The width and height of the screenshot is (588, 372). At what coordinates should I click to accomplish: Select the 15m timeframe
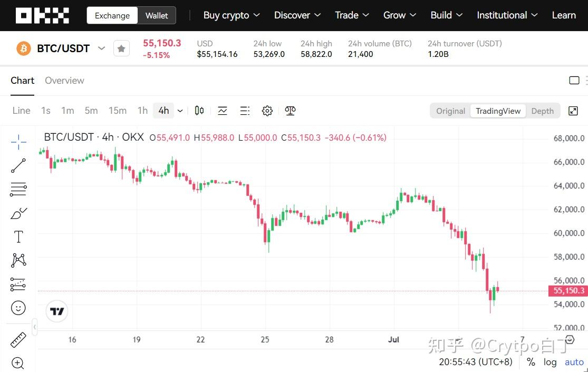coord(118,111)
